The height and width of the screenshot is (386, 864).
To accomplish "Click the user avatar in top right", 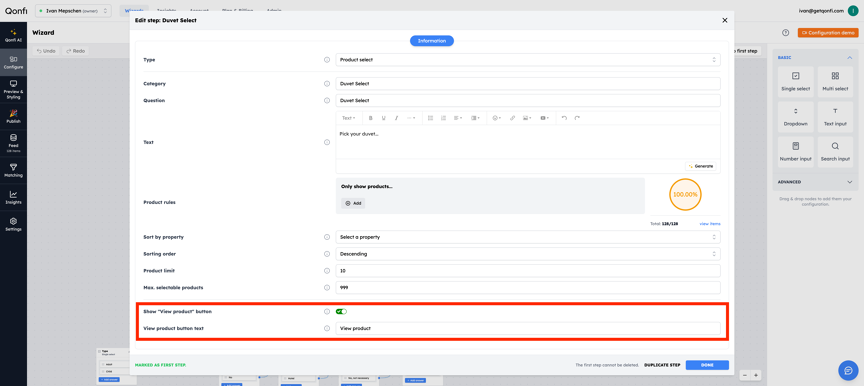I will [852, 10].
